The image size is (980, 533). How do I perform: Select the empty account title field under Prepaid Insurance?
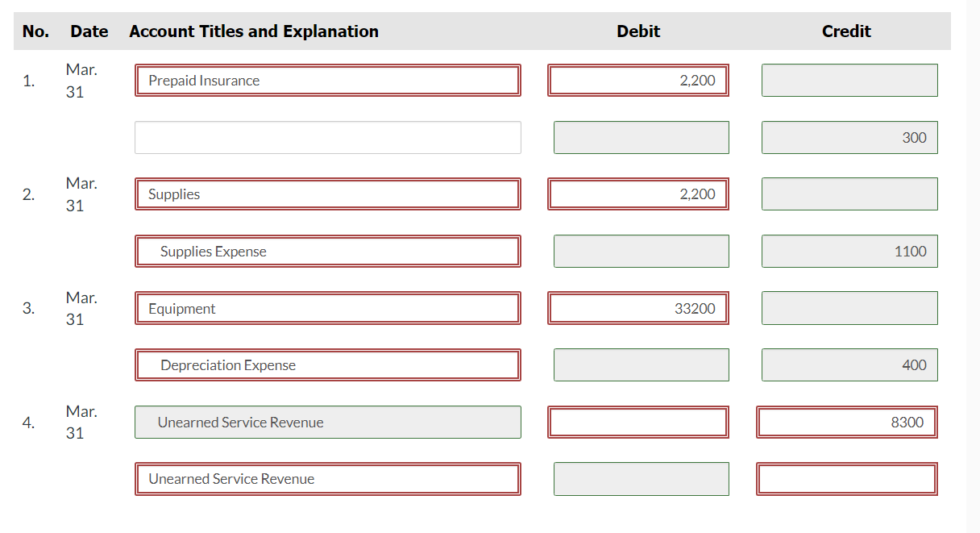tap(326, 137)
